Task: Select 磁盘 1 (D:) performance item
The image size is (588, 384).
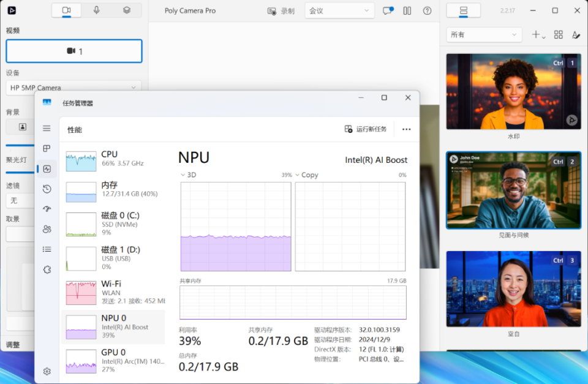Action: coord(113,258)
